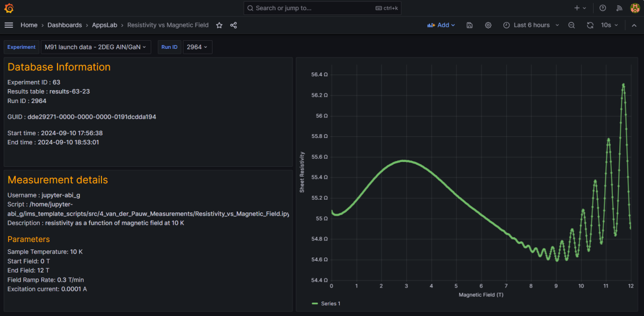Click the Grafana logo
644x316 pixels.
(9, 8)
